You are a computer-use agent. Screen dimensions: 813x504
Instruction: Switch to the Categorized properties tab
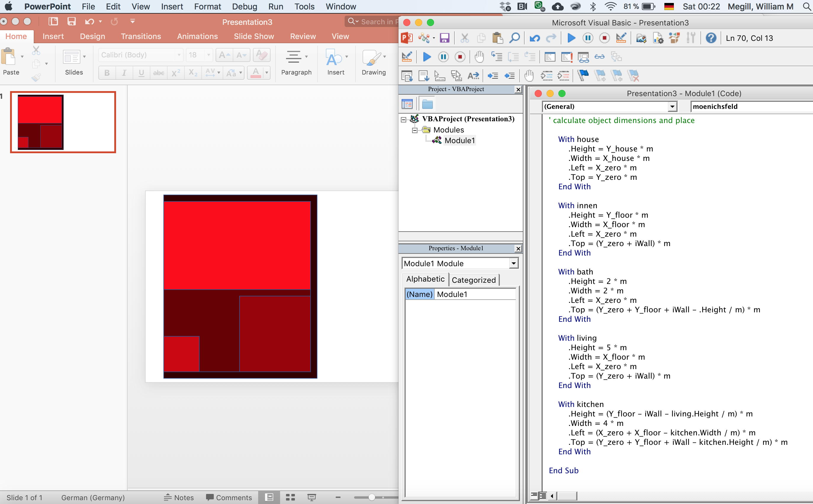coord(473,280)
